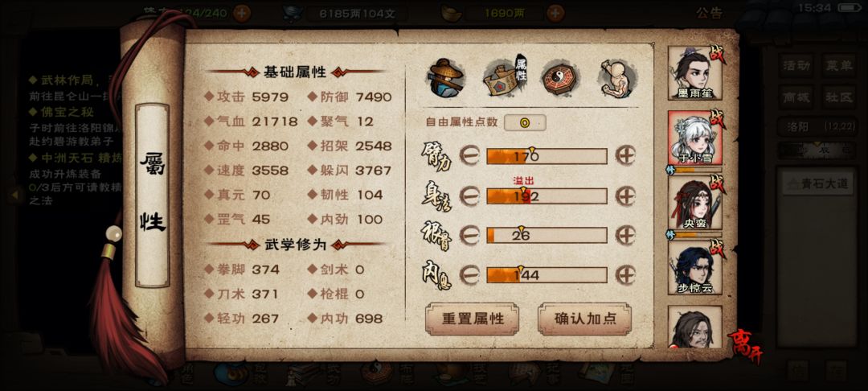Image resolution: width=868 pixels, height=391 pixels.
Task: Click the plus icon beside silver ingot currency
Action: 555,13
